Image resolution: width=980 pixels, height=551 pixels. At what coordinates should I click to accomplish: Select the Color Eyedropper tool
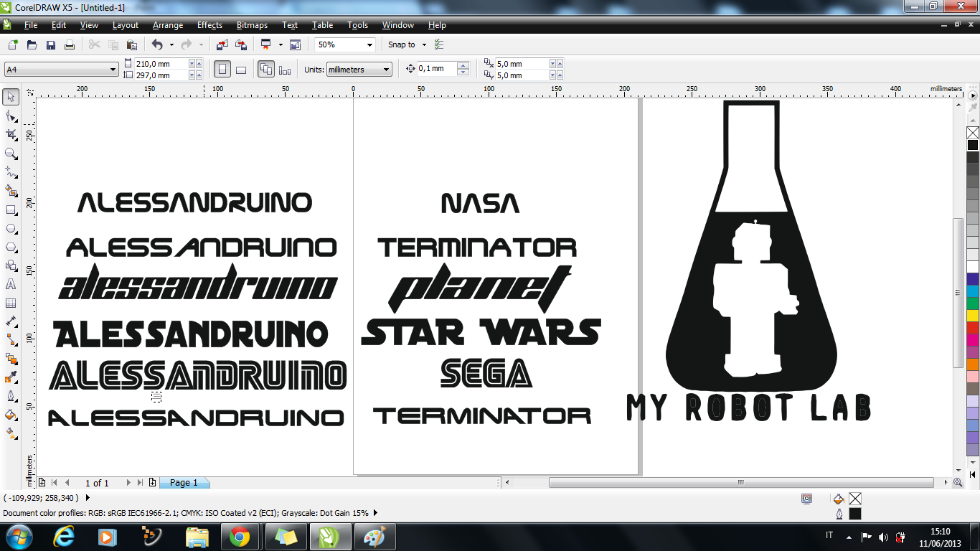coord(11,377)
